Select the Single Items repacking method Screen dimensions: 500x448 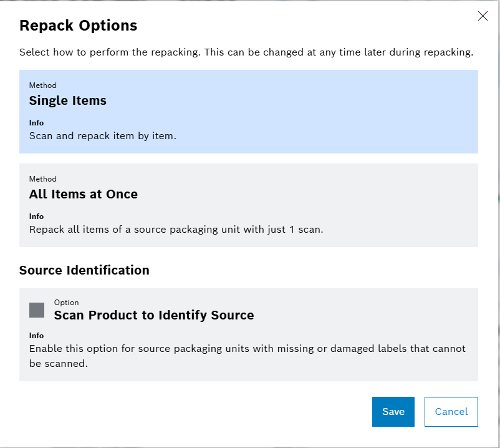pos(248,111)
